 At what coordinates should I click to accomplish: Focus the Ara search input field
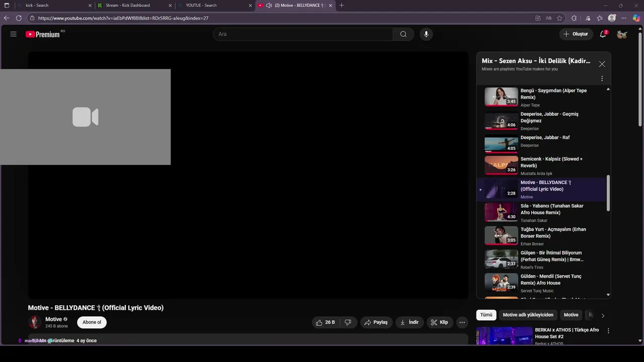click(303, 34)
